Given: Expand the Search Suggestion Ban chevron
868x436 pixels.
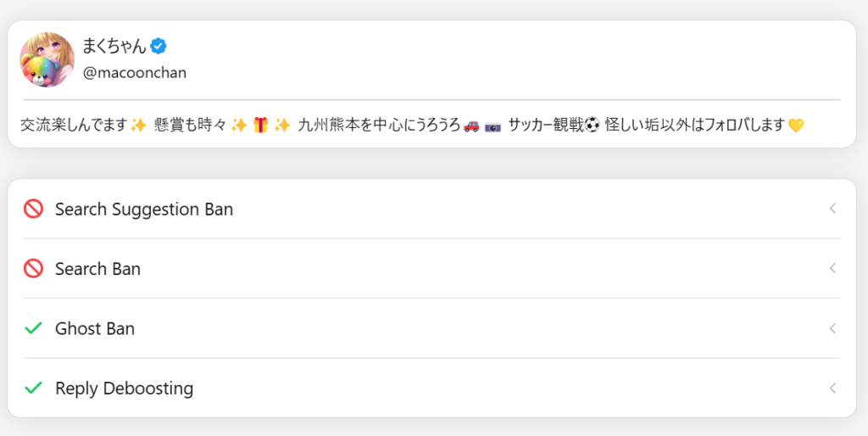Looking at the screenshot, I should (x=832, y=209).
